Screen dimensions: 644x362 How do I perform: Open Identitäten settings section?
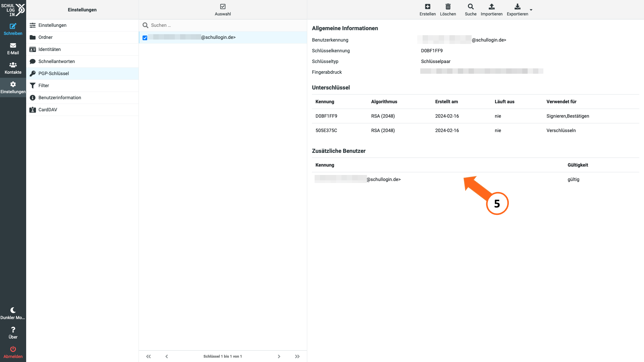(x=83, y=49)
